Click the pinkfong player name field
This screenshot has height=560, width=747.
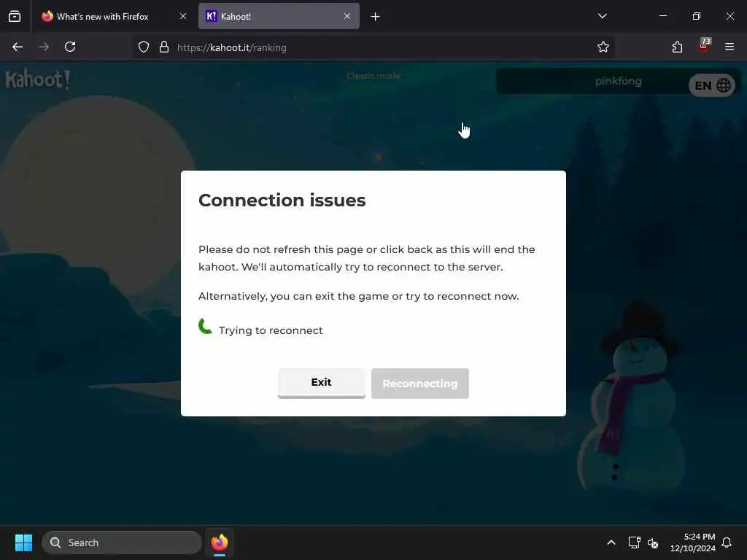coord(618,82)
